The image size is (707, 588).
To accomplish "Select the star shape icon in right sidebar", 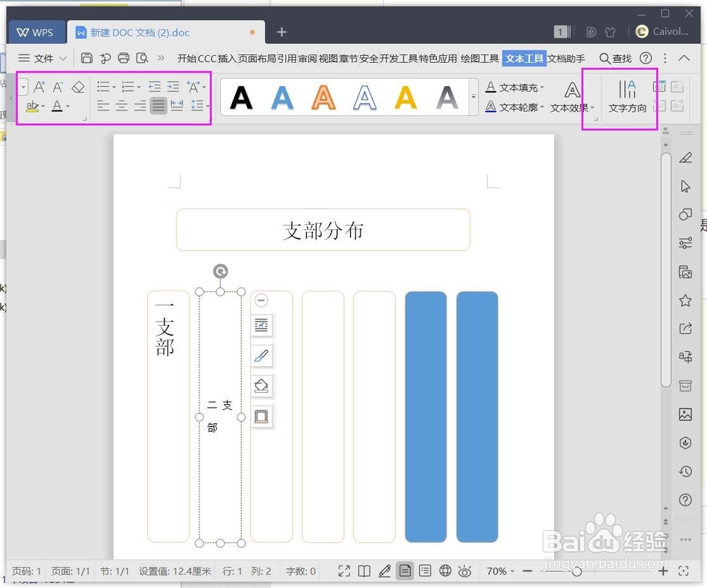I will click(x=684, y=300).
